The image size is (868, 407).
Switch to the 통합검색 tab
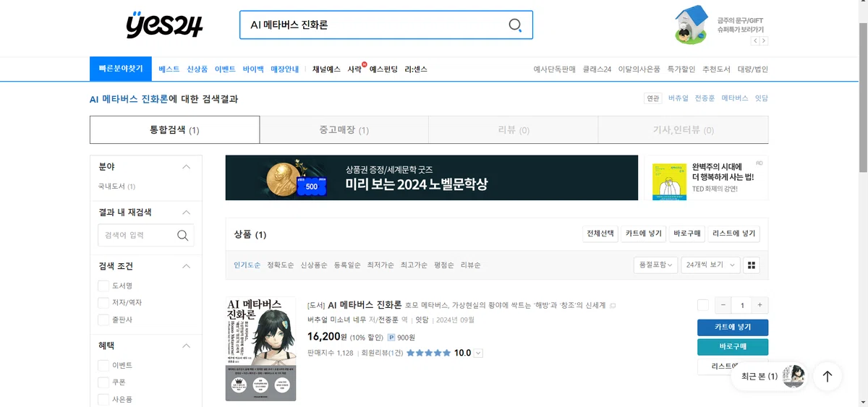[x=174, y=130]
